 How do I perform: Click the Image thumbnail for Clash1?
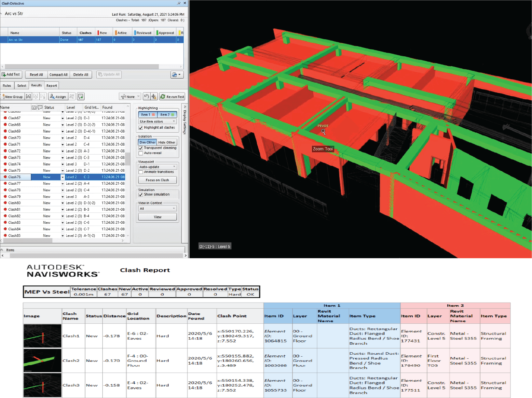click(x=42, y=336)
